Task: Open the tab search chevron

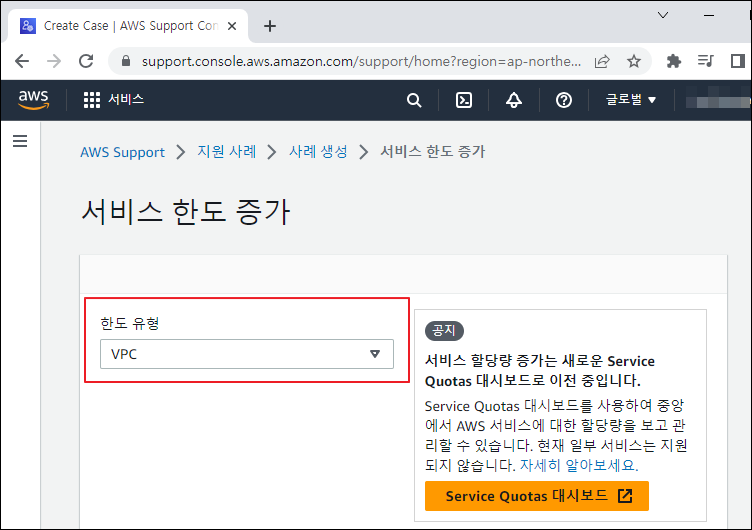Action: pos(663,15)
